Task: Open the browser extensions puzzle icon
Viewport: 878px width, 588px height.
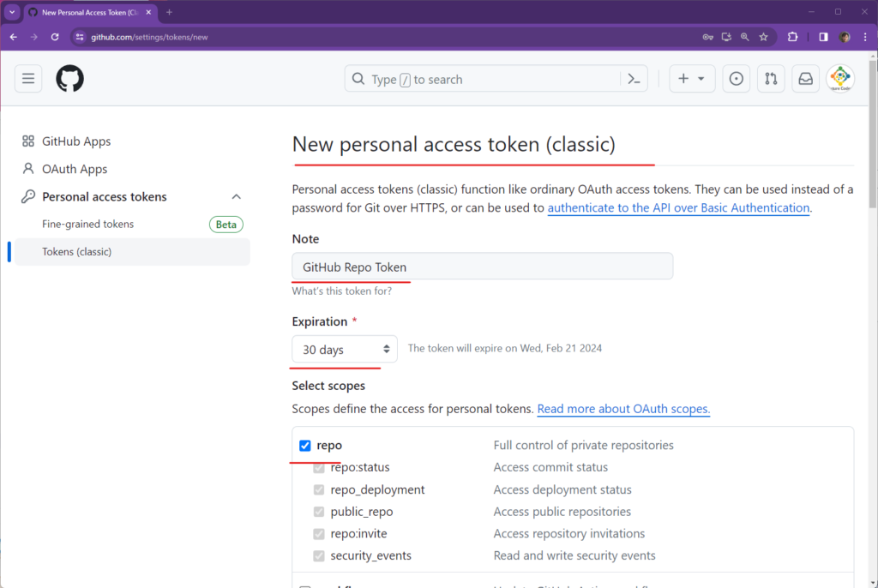Action: (792, 37)
